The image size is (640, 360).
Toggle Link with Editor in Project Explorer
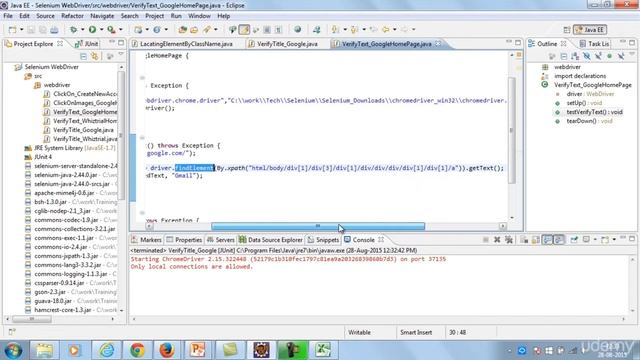95,56
